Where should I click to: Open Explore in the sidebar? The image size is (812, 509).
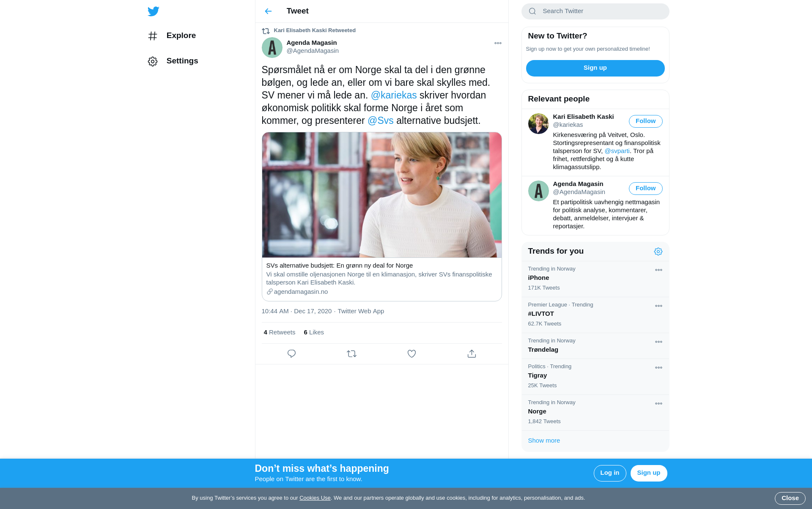181,36
